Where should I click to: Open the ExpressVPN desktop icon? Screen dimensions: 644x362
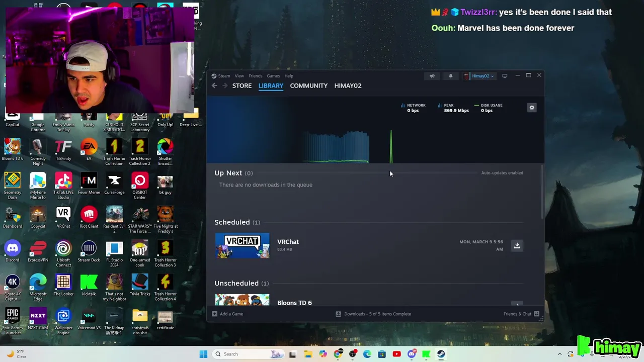38,251
